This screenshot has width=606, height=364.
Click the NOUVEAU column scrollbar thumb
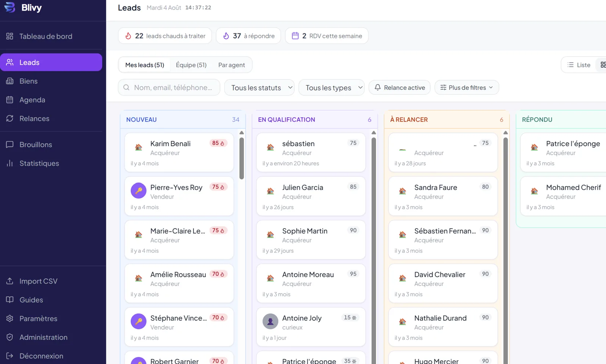pos(242,158)
